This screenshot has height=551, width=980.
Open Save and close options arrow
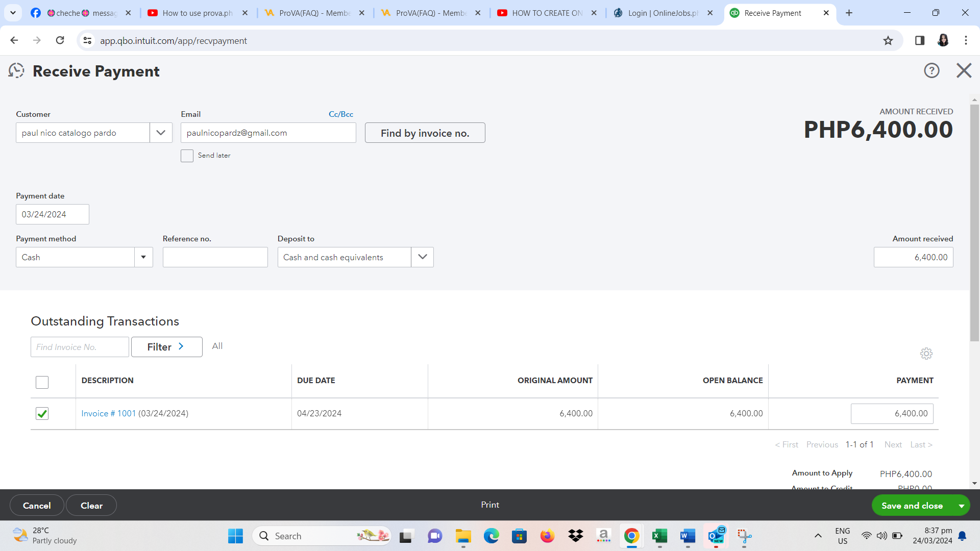click(961, 506)
